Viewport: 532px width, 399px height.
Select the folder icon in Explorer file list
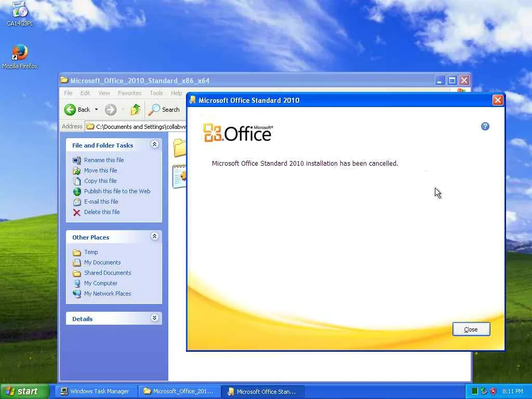click(x=180, y=148)
